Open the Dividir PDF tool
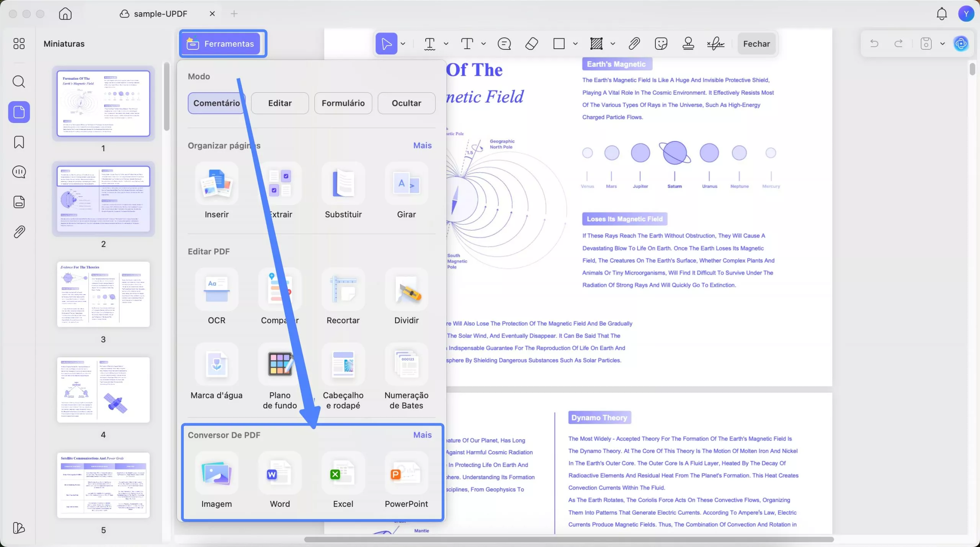Image resolution: width=980 pixels, height=547 pixels. 407,297
